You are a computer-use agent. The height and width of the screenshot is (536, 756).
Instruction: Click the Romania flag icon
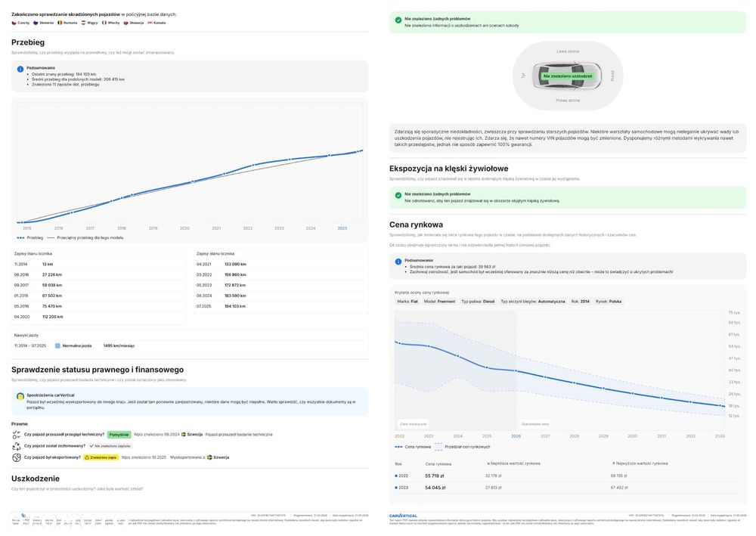60,23
